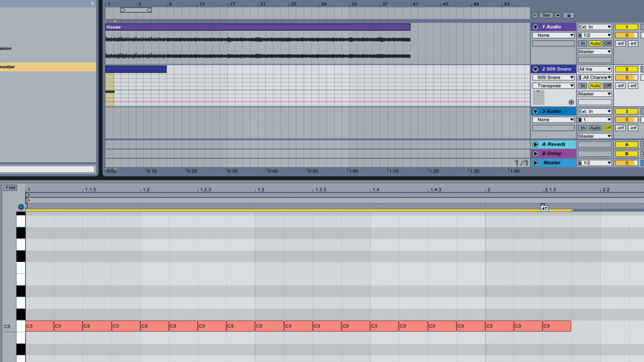Click the Set locator button
The height and width of the screenshot is (362, 644).
point(546,15)
